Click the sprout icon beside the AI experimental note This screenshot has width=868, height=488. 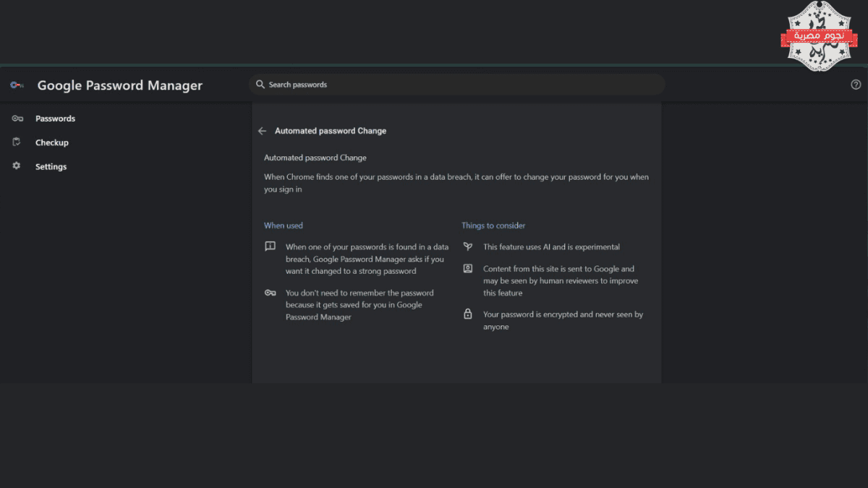point(468,247)
